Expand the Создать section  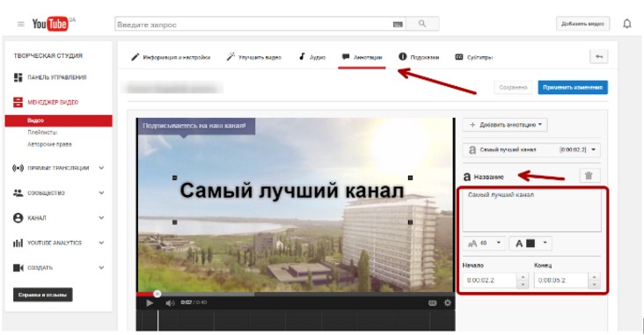pos(101,267)
